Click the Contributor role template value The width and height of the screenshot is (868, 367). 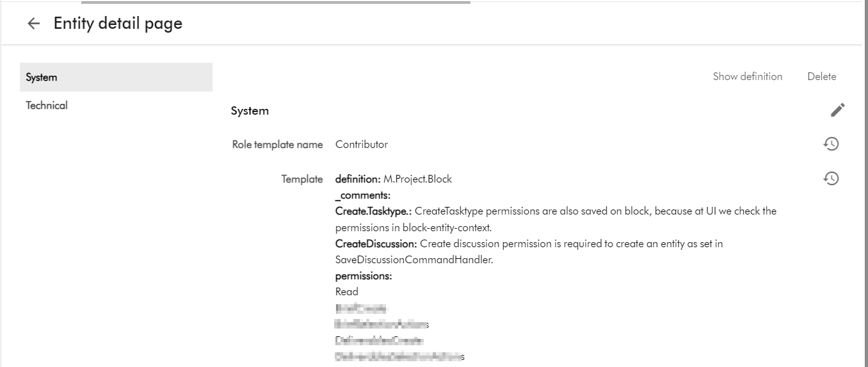(362, 145)
